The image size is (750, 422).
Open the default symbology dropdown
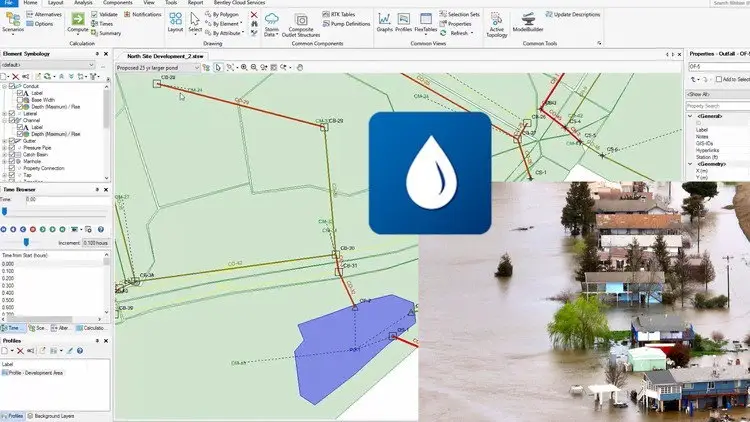coord(47,65)
